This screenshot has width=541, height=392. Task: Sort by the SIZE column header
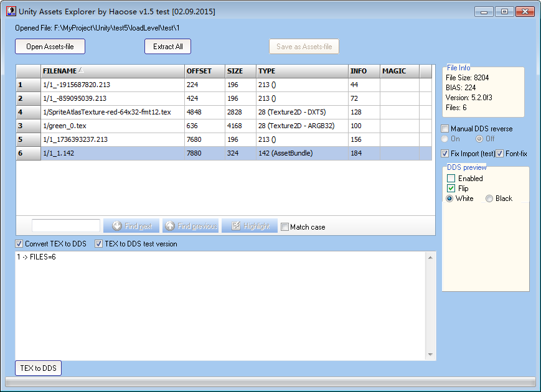(240, 71)
